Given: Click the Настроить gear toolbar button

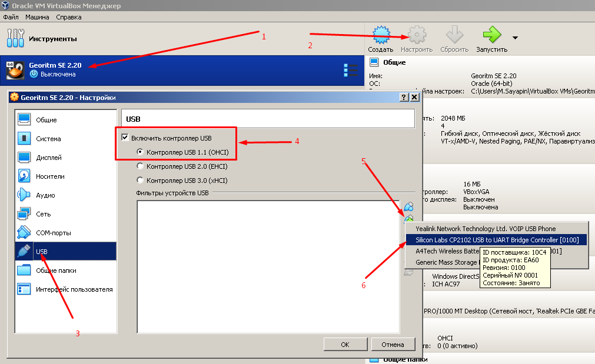Looking at the screenshot, I should click(x=417, y=39).
